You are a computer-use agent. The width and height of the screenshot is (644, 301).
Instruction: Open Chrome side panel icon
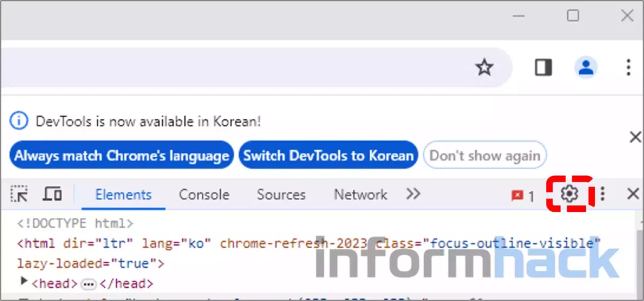tap(543, 67)
